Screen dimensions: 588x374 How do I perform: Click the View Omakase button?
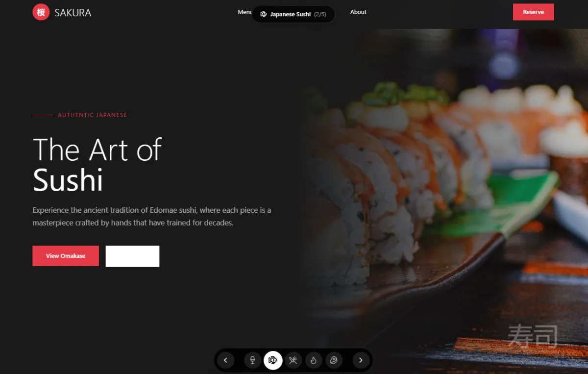click(x=66, y=256)
